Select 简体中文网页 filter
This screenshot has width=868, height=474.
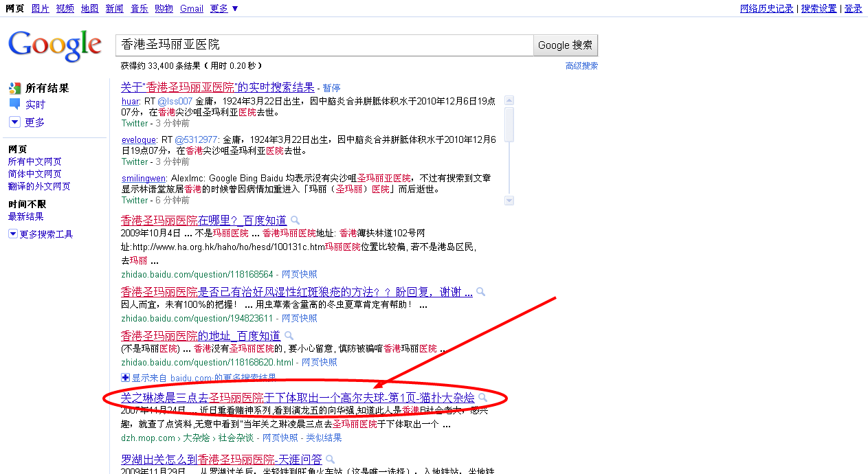pos(35,174)
